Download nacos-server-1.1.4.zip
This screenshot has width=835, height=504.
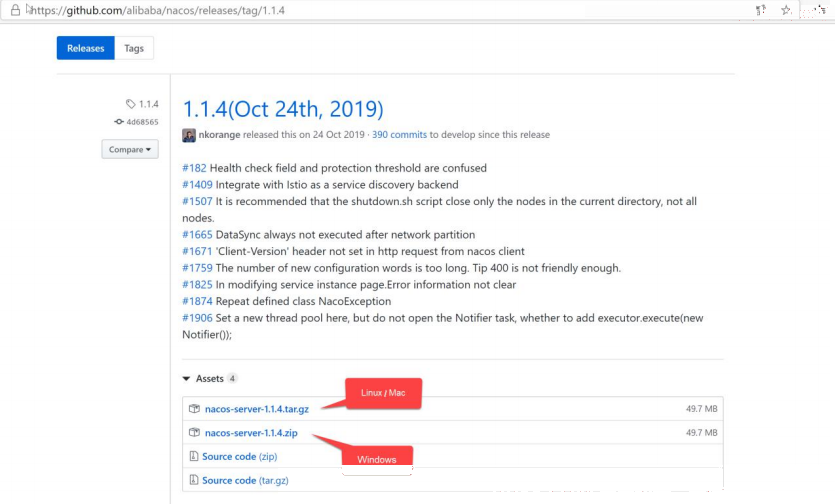pos(251,433)
